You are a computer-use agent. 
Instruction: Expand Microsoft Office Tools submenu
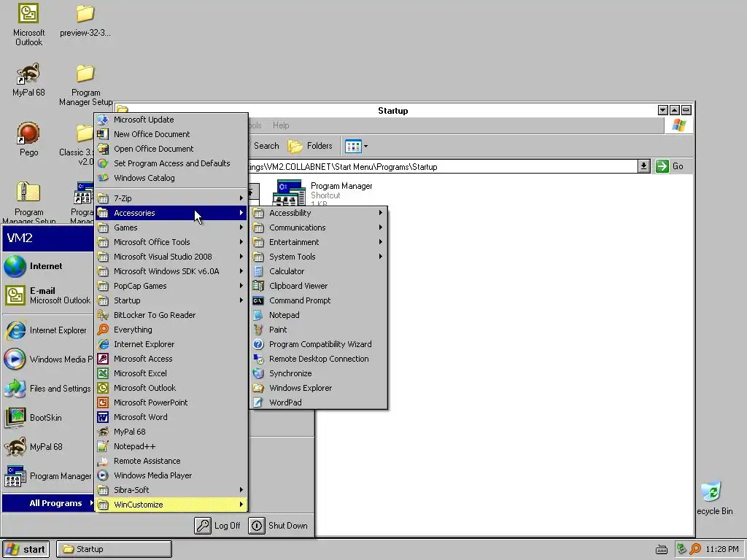point(171,242)
